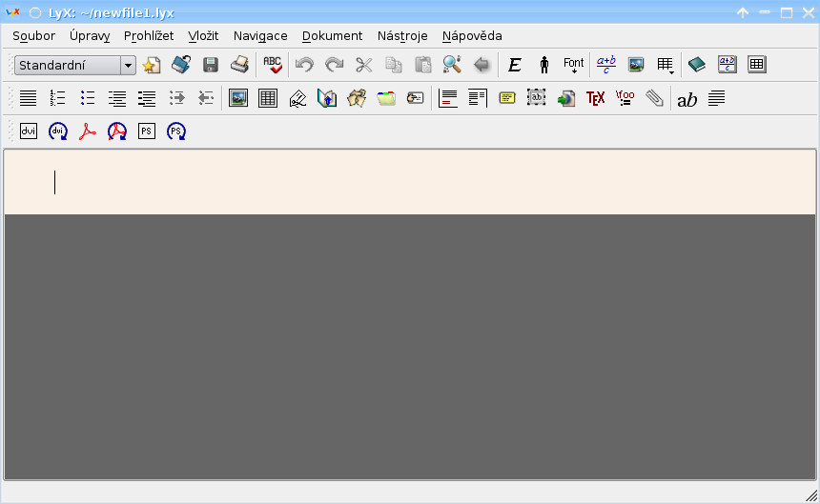The width and height of the screenshot is (820, 504).
Task: Click the spellcheck ABC icon
Action: (273, 65)
